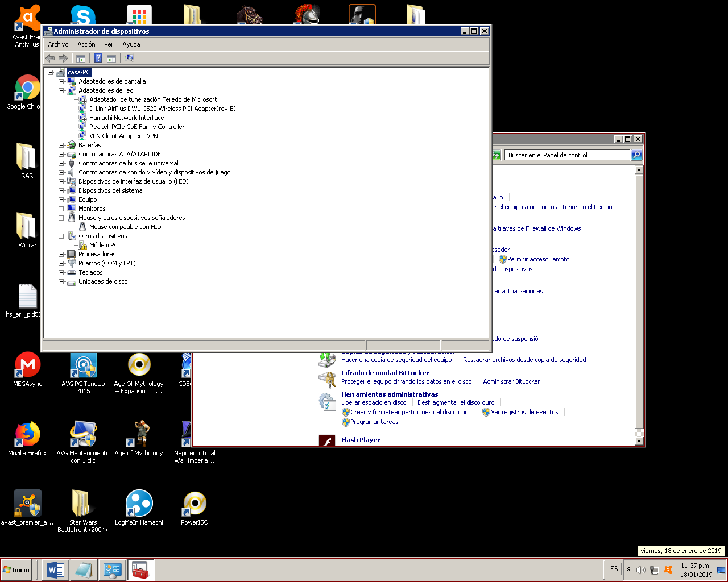The width and height of the screenshot is (728, 582).
Task: Select the Módem PCI device
Action: pyautogui.click(x=105, y=245)
